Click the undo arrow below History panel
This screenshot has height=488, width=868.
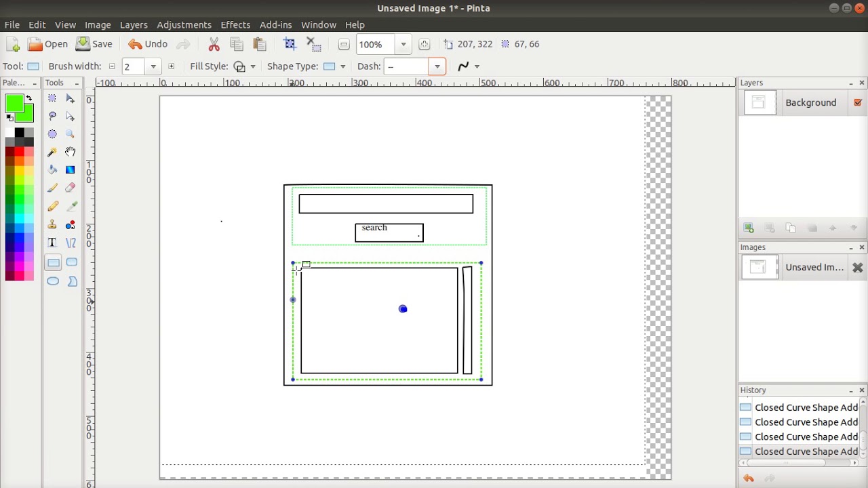click(749, 479)
